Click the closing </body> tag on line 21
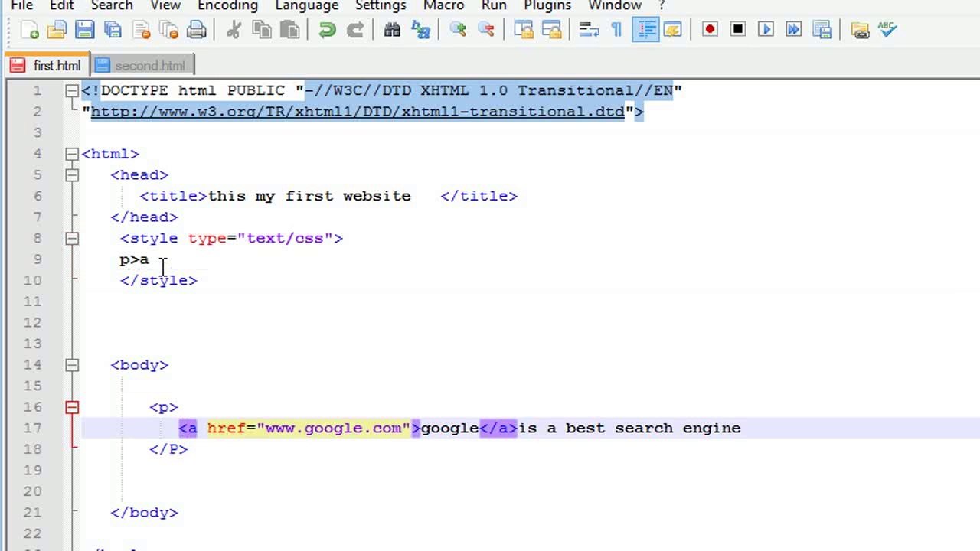980x551 pixels. point(144,513)
